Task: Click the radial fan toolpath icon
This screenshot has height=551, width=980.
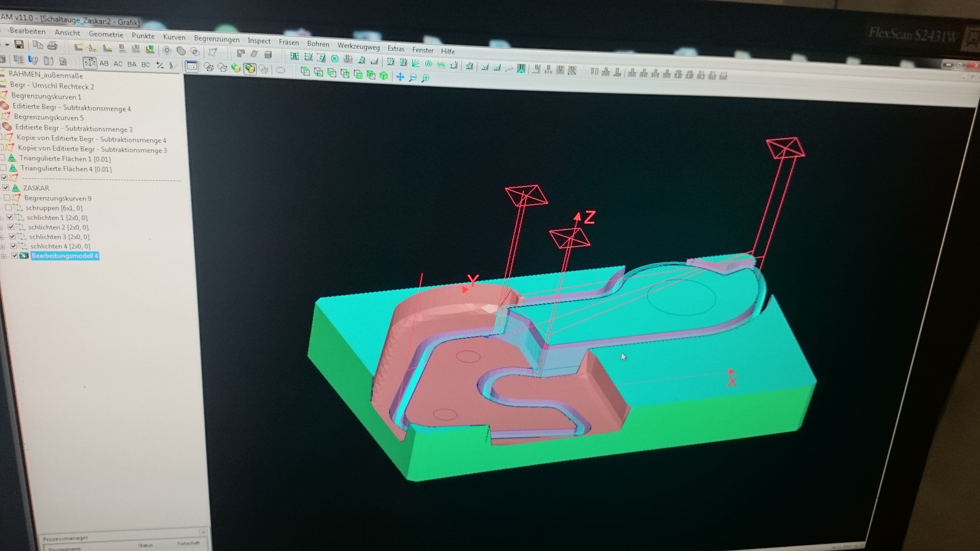Action: (x=415, y=63)
